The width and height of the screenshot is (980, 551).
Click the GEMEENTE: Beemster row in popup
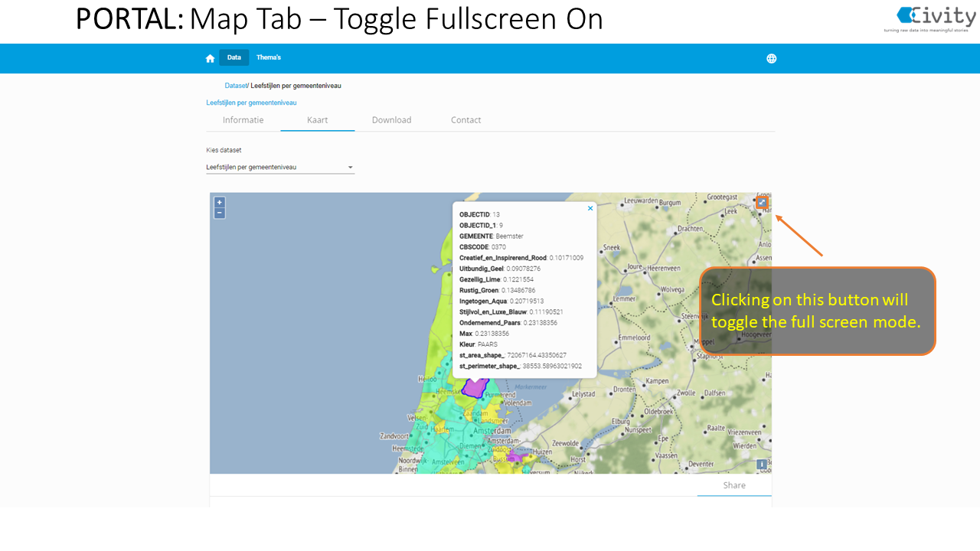tap(492, 236)
